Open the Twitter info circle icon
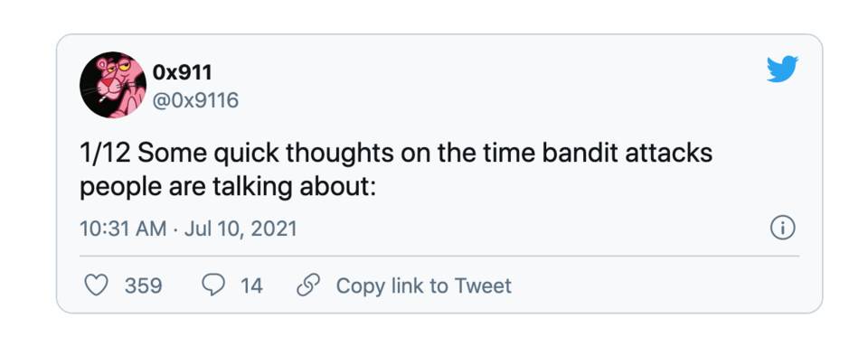 tap(783, 229)
